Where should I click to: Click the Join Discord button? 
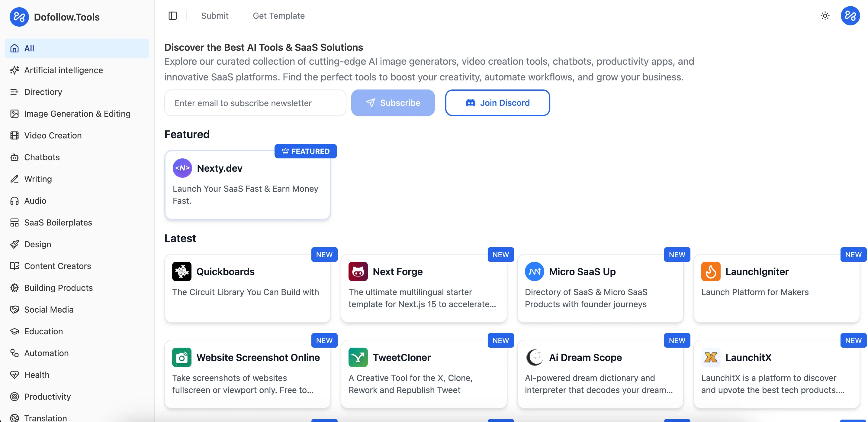click(x=497, y=102)
